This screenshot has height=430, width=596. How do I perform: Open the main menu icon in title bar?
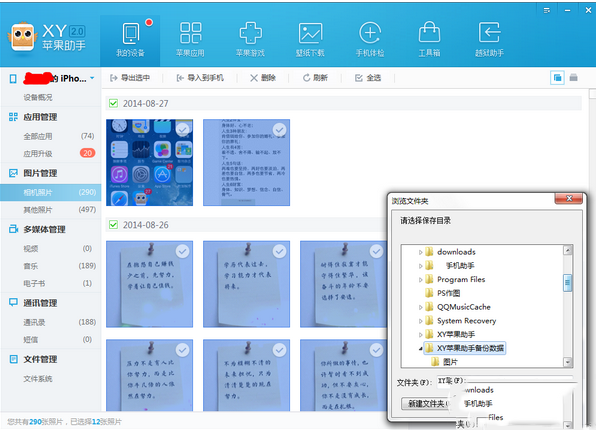[x=547, y=10]
